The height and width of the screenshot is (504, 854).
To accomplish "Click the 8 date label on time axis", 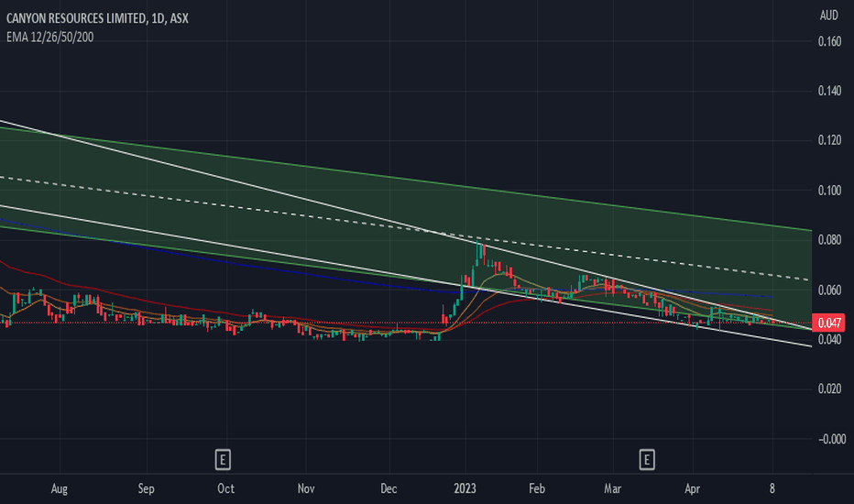I will point(772,488).
